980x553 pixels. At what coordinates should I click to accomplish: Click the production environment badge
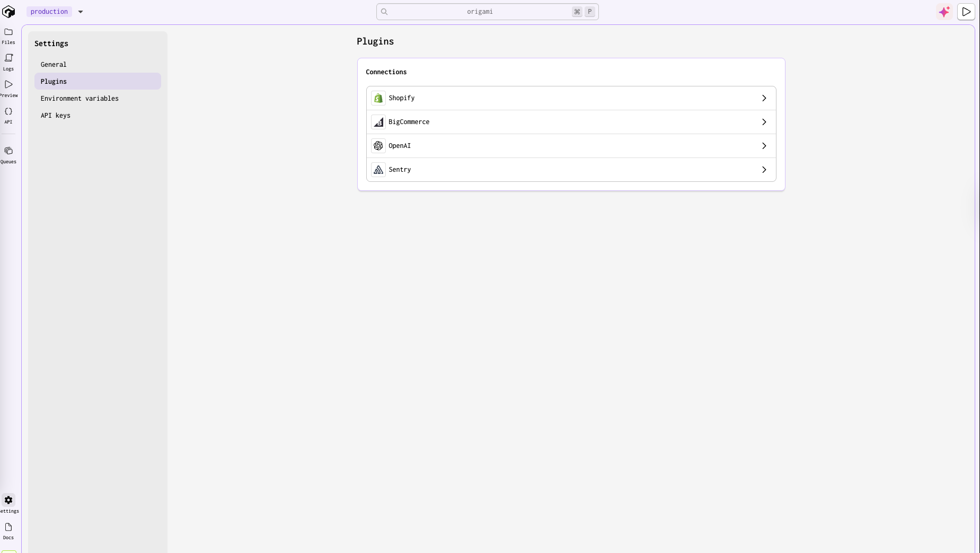coord(49,12)
